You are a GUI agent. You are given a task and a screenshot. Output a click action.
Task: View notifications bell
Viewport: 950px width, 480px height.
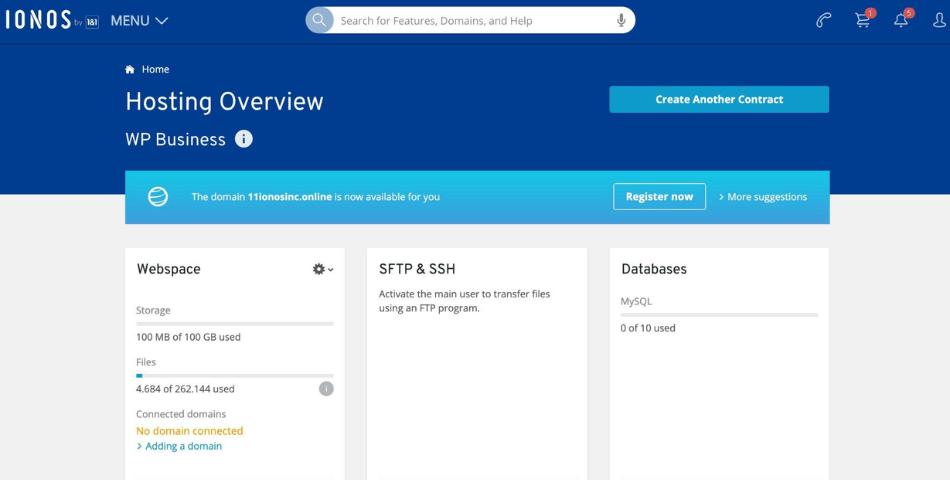(x=901, y=20)
